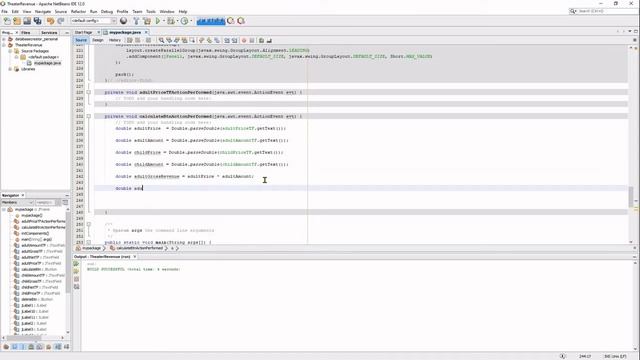This screenshot has height=360, width=640.
Task: Toggle Show Inherited Members filter in Navigator
Action: tap(6, 347)
